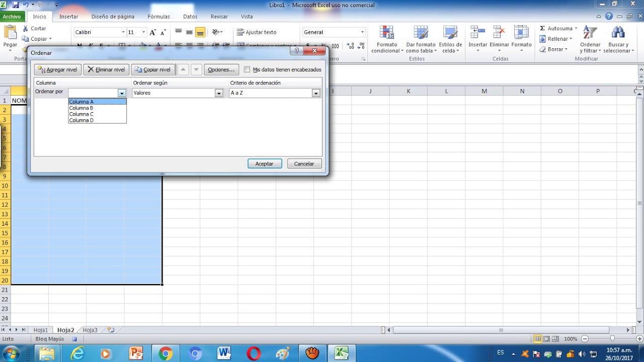
Task: Click the zoom slider handle
Action: click(x=612, y=339)
